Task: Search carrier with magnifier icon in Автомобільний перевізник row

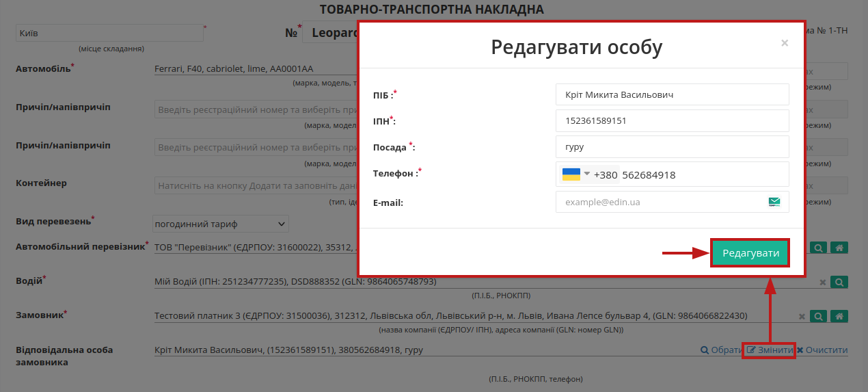Action: pyautogui.click(x=818, y=248)
